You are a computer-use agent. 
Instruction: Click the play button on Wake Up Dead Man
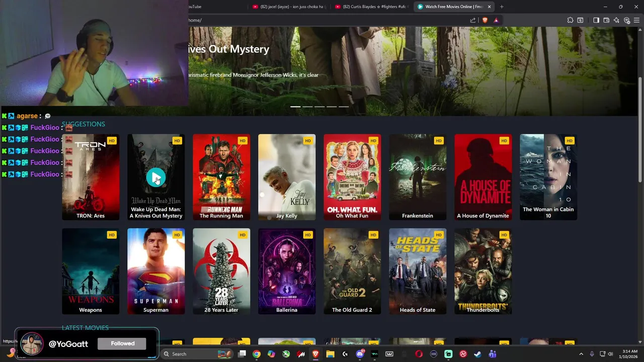click(156, 177)
